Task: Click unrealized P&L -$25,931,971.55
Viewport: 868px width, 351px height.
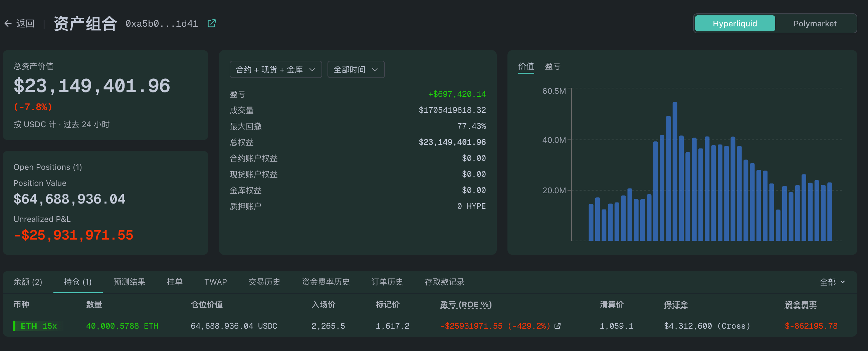Action: point(73,235)
